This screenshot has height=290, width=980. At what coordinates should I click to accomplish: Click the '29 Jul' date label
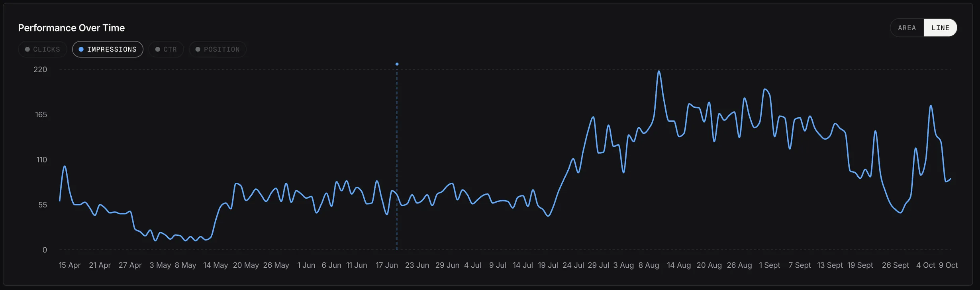[x=598, y=265]
